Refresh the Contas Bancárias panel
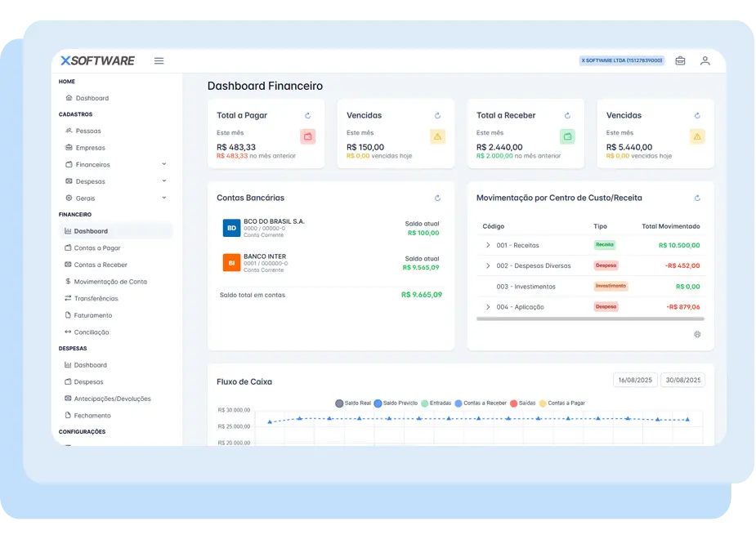 (437, 198)
